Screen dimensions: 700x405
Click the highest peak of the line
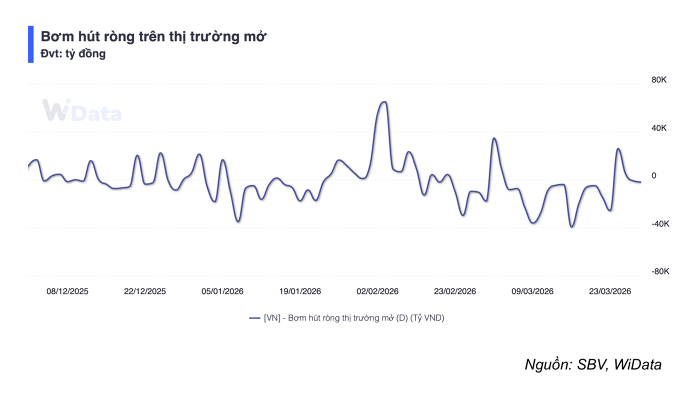[x=384, y=102]
